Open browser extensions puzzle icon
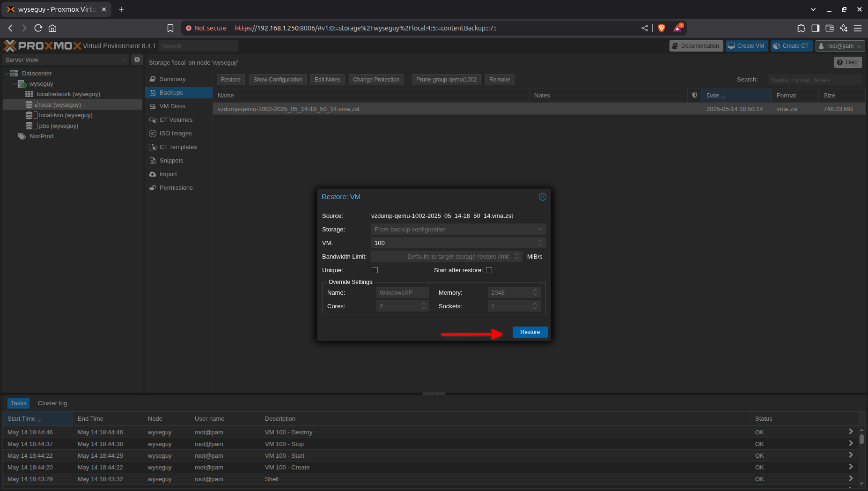 click(x=801, y=28)
